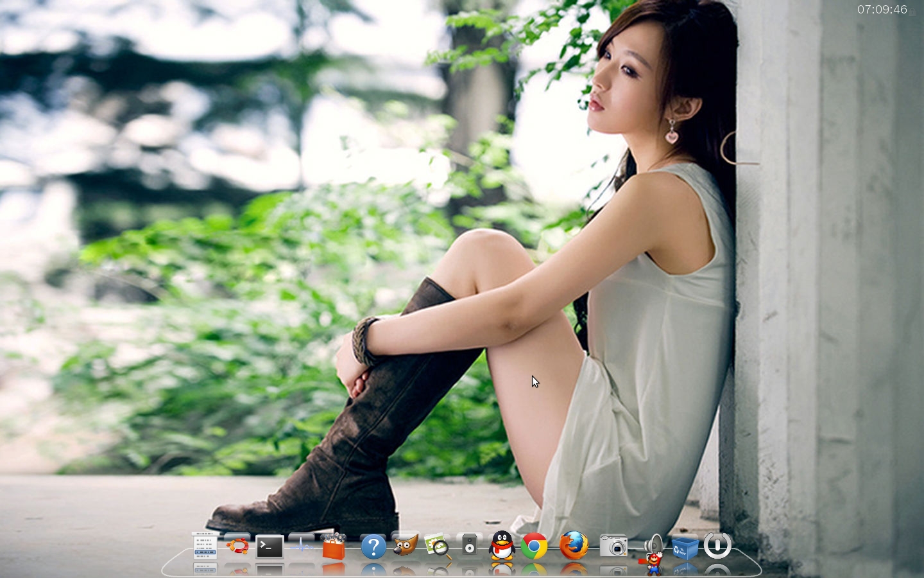This screenshot has width=924, height=578.
Task: Click the power shutdown icon
Action: (x=717, y=545)
